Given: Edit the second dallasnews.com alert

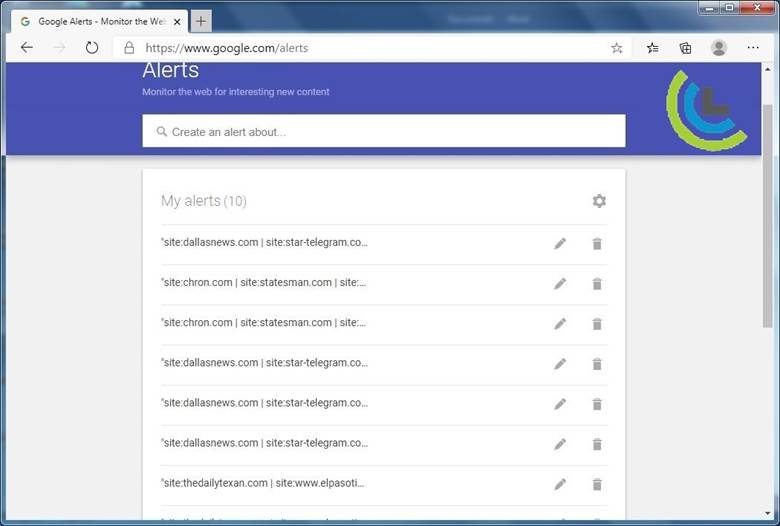Looking at the screenshot, I should 560,364.
